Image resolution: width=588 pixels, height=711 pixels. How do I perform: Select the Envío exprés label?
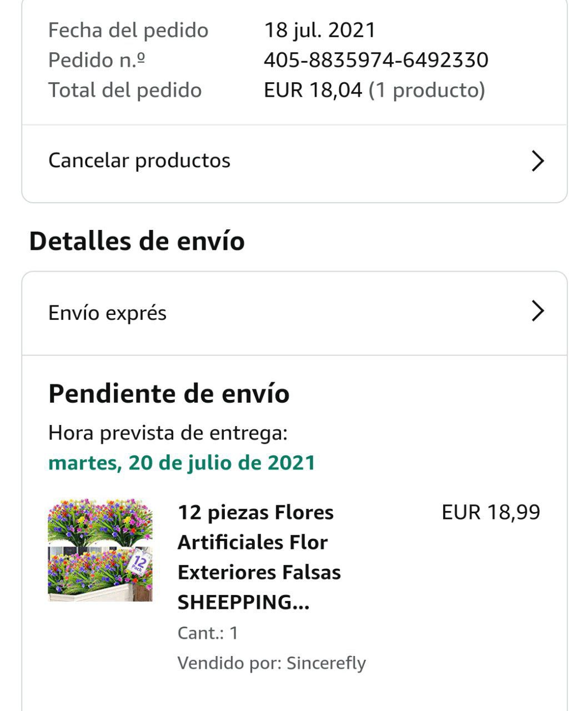click(107, 313)
